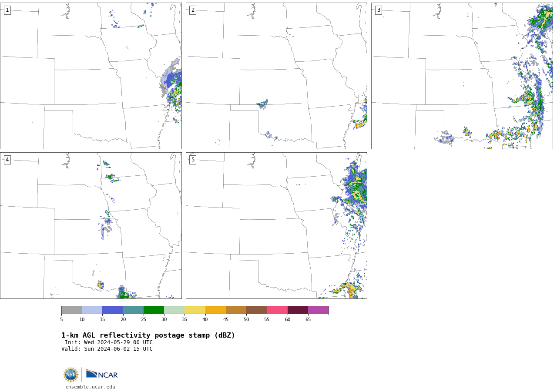Click the panel number 4 label

[7, 160]
